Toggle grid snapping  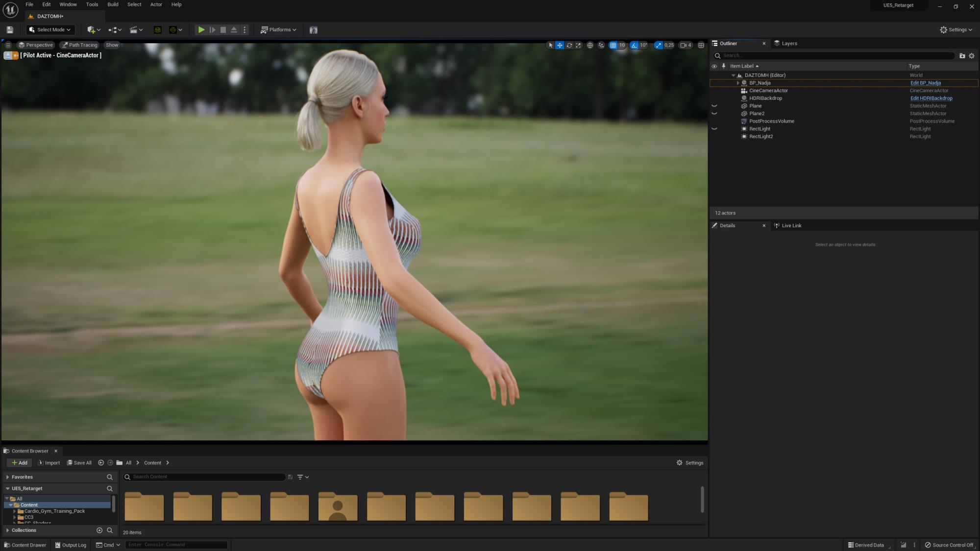(612, 45)
